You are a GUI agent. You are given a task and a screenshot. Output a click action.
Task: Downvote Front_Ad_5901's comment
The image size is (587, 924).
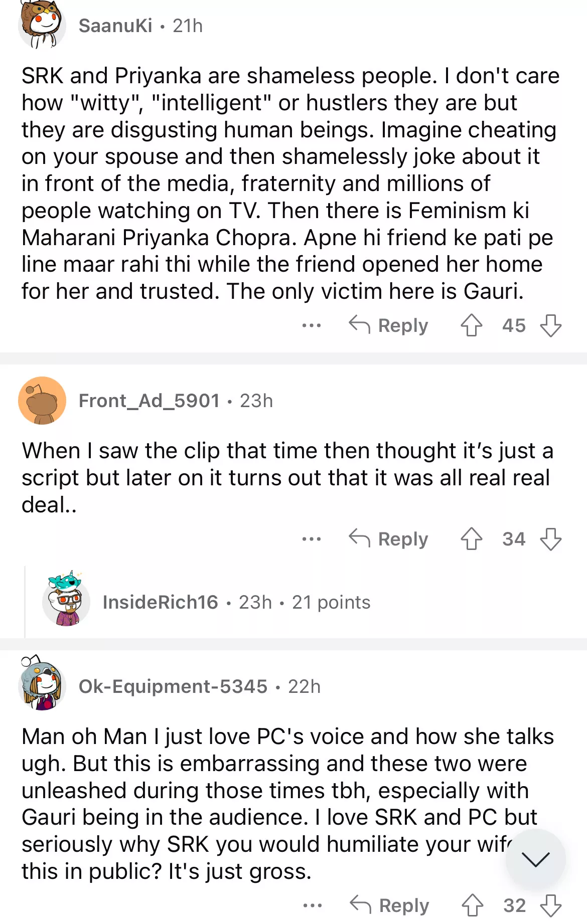point(550,539)
